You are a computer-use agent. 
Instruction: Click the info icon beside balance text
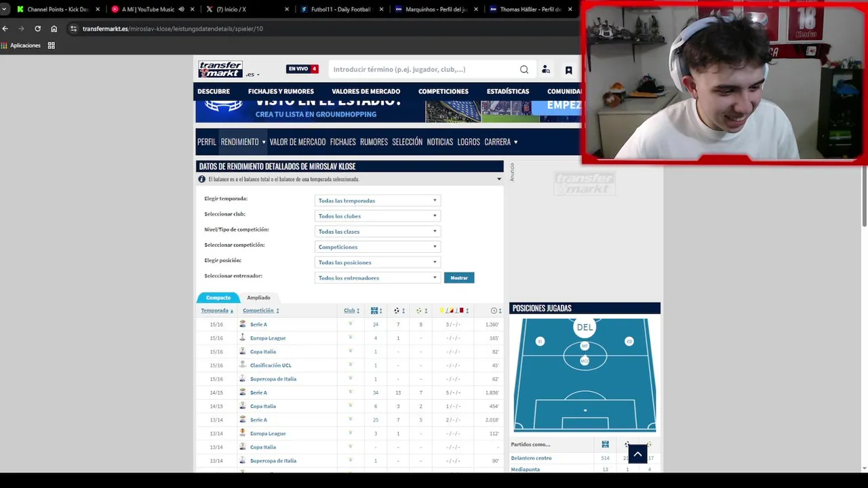coord(201,179)
